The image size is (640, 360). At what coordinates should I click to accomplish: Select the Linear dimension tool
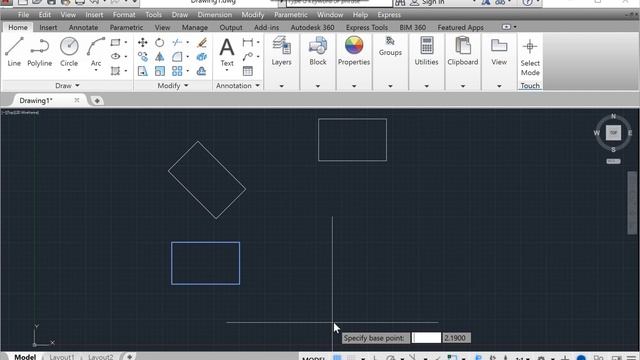tap(248, 42)
